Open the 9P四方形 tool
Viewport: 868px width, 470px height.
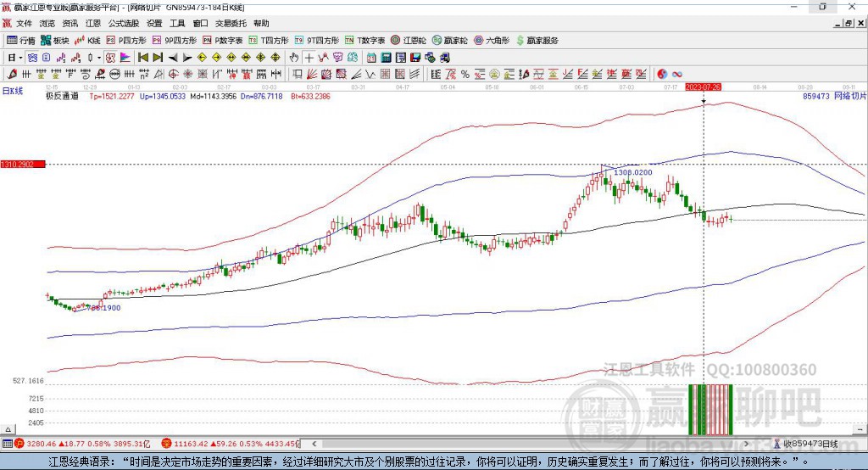(x=175, y=41)
